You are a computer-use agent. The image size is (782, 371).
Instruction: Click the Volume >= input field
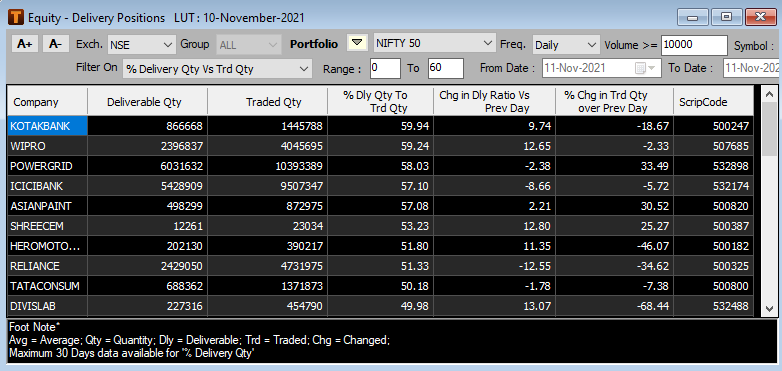(x=694, y=45)
